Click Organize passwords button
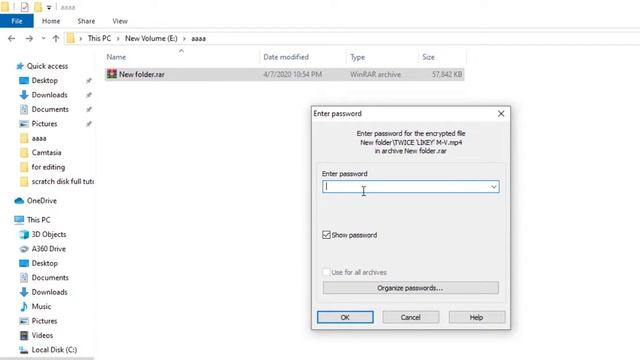 [x=410, y=288]
